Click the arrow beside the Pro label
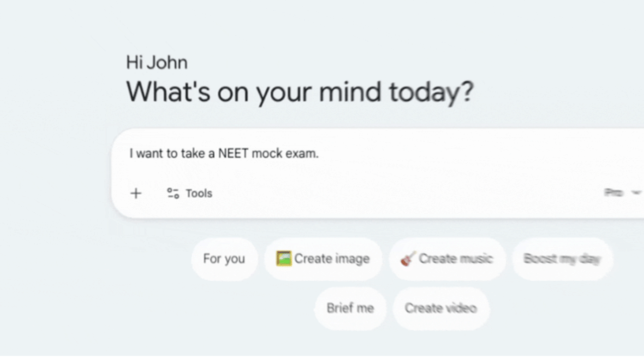The image size is (644, 362). pyautogui.click(x=636, y=192)
